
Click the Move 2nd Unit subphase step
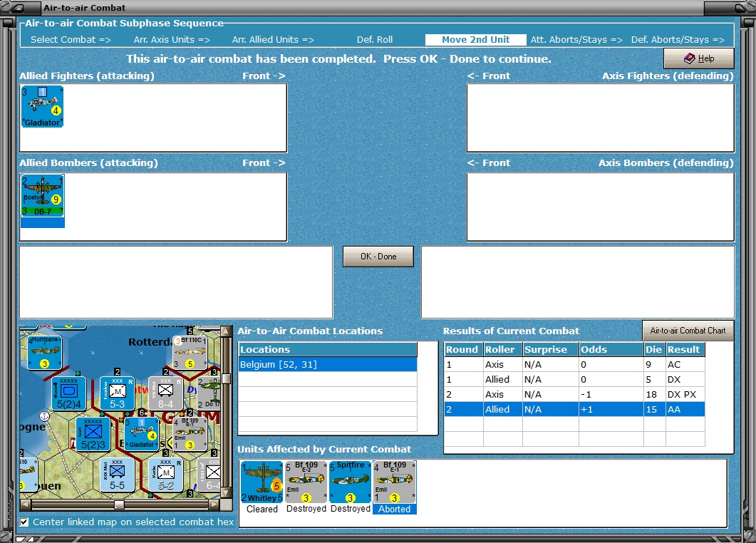[x=475, y=39]
